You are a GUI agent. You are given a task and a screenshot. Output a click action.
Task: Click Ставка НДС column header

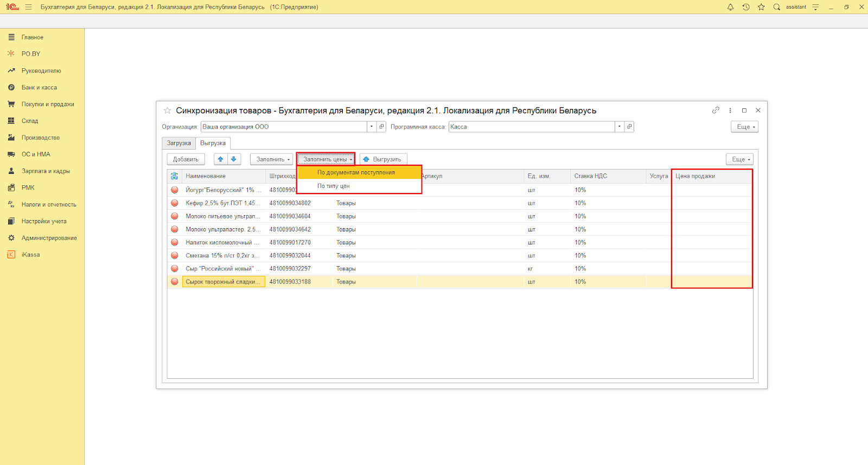[x=608, y=176]
